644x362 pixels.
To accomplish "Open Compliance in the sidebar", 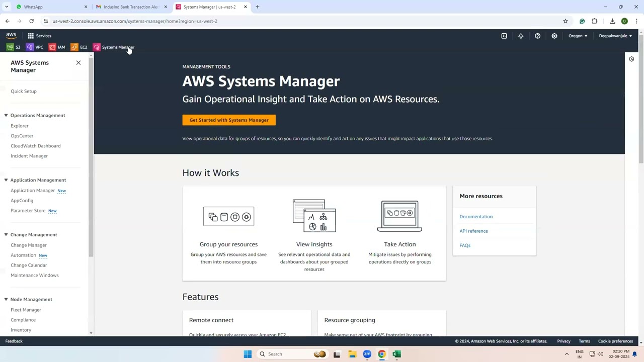I will point(23,320).
